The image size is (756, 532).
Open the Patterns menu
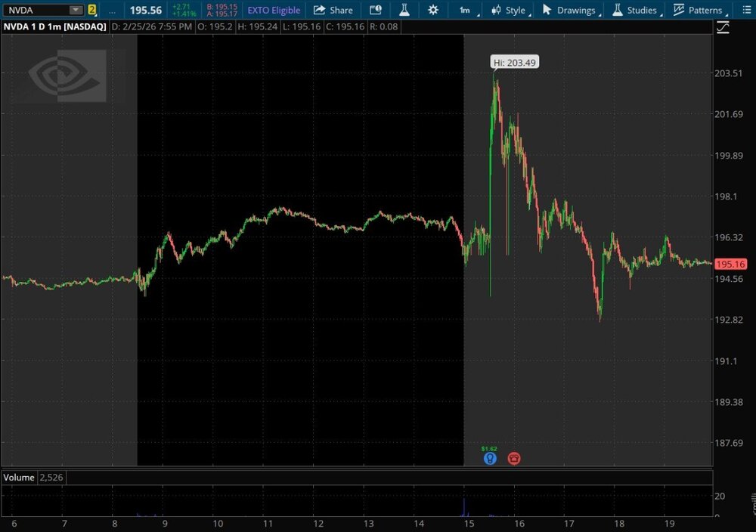pyautogui.click(x=698, y=11)
